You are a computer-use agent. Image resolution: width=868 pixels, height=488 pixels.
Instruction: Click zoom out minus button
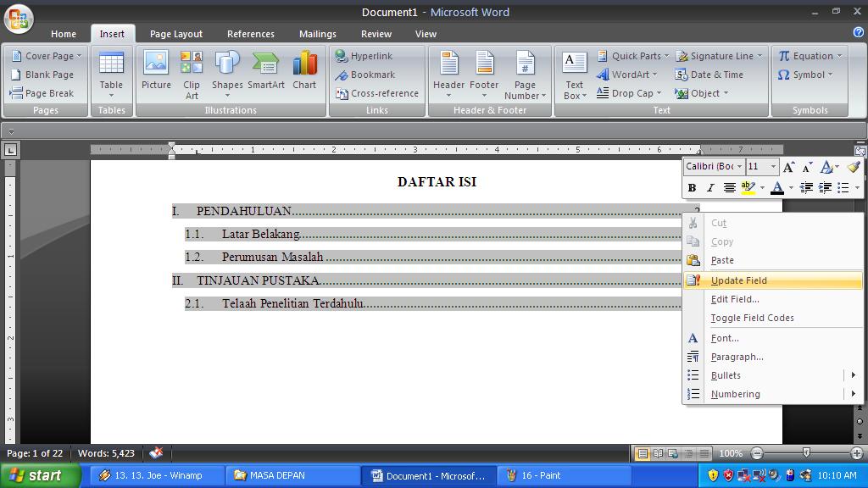[x=757, y=454]
